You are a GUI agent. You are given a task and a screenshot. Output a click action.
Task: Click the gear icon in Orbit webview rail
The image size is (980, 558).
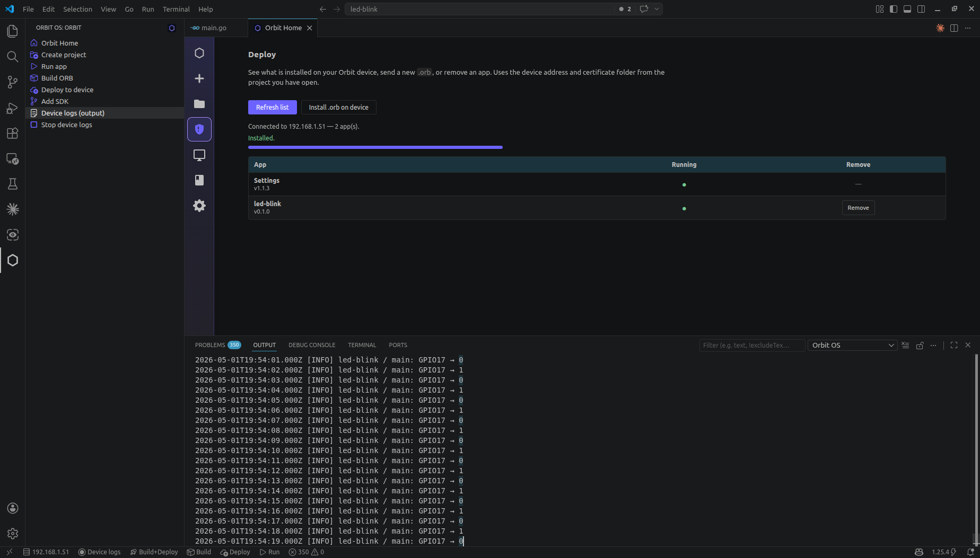(199, 206)
